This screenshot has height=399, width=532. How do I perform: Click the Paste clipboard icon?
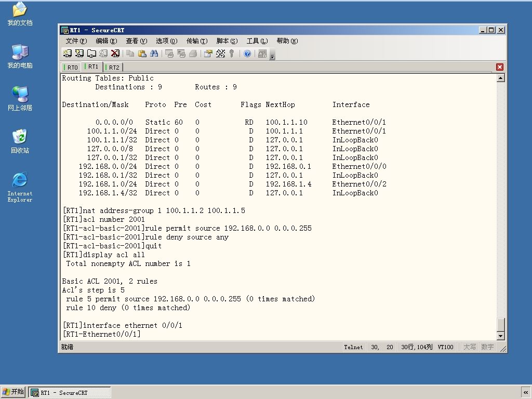(142, 54)
